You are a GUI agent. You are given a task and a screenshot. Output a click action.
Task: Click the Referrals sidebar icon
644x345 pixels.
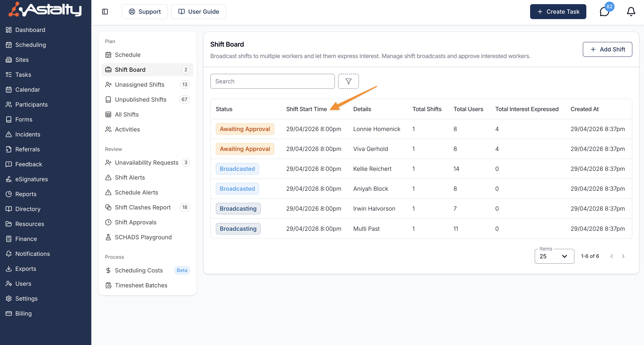click(9, 149)
